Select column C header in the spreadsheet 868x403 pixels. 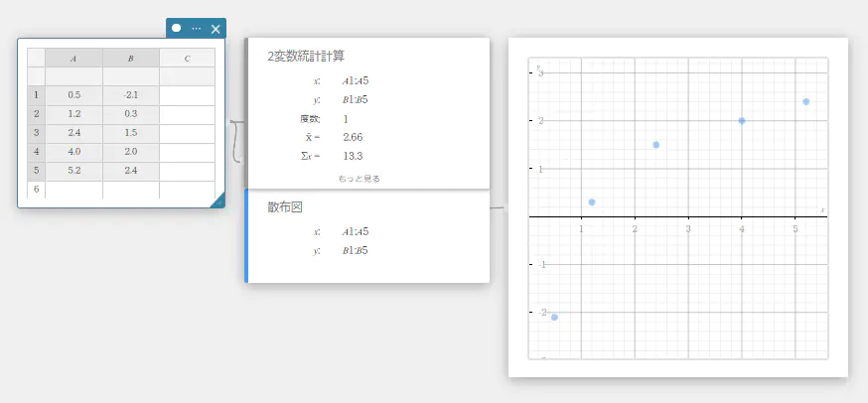187,58
